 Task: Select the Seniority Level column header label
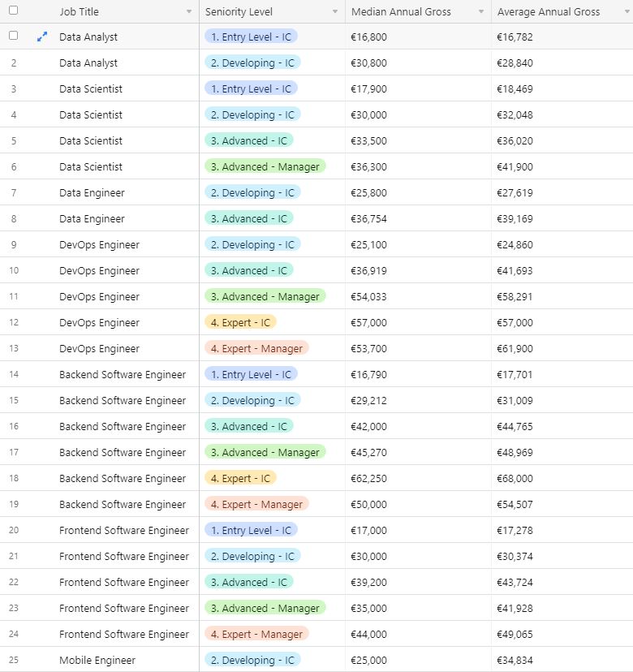pos(239,12)
